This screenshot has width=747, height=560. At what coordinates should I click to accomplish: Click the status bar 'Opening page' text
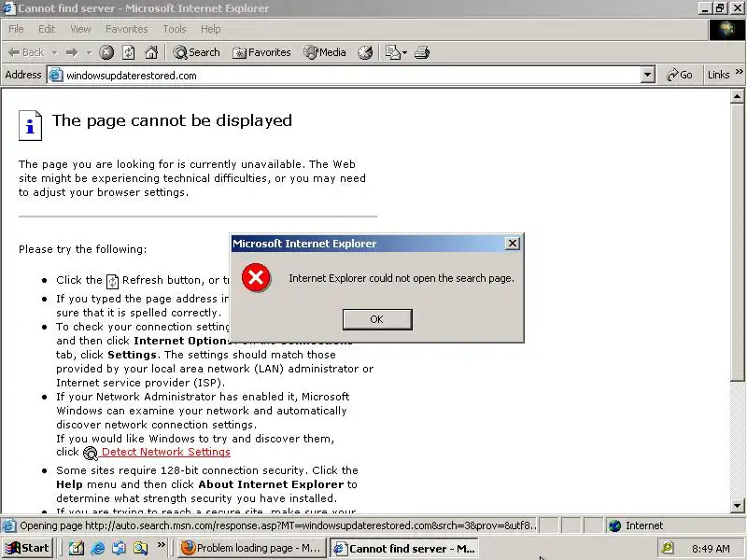pos(277,525)
